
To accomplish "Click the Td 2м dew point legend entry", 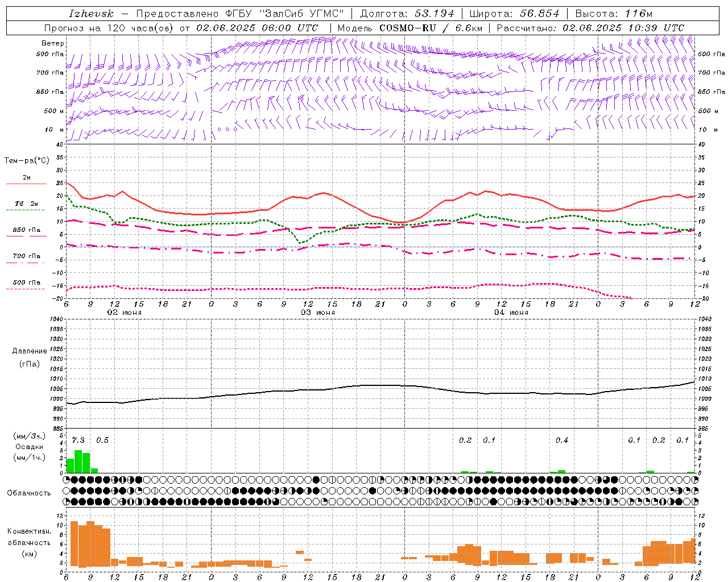I will pyautogui.click(x=27, y=203).
